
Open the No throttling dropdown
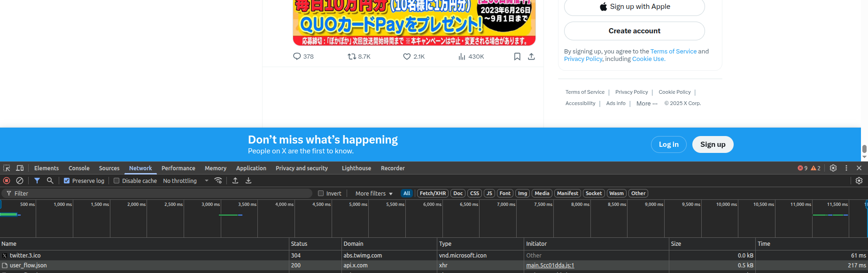click(186, 181)
